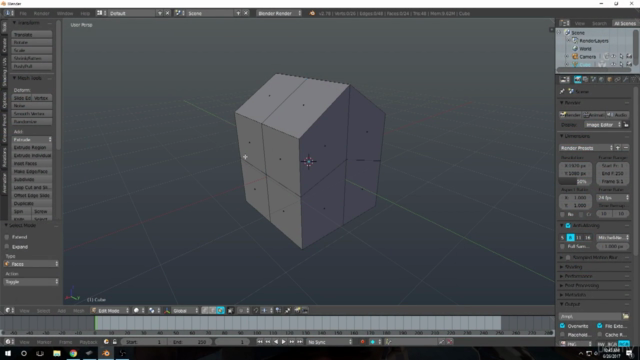The image size is (640, 360).
Task: Open the No Sync dropdown
Action: tap(329, 342)
